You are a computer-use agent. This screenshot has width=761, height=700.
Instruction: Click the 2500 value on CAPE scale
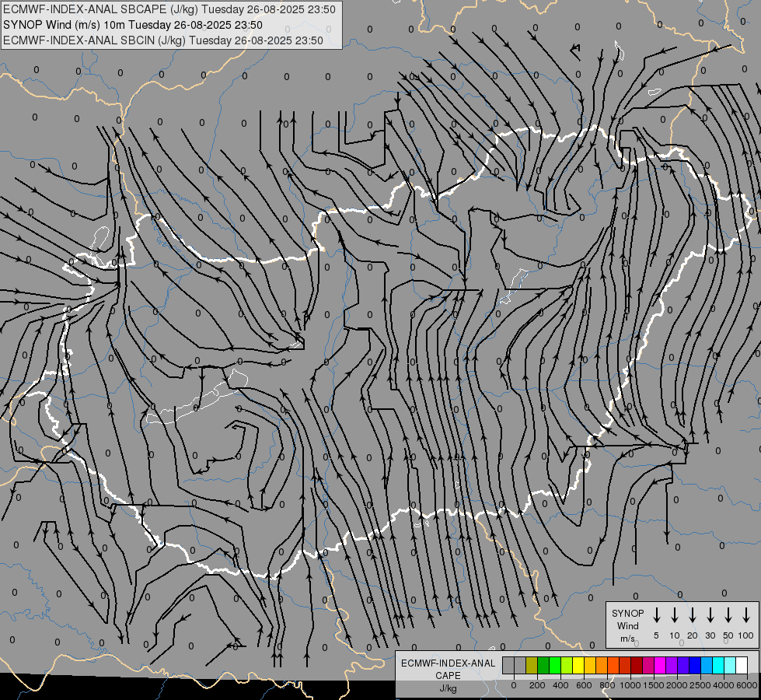point(700,685)
